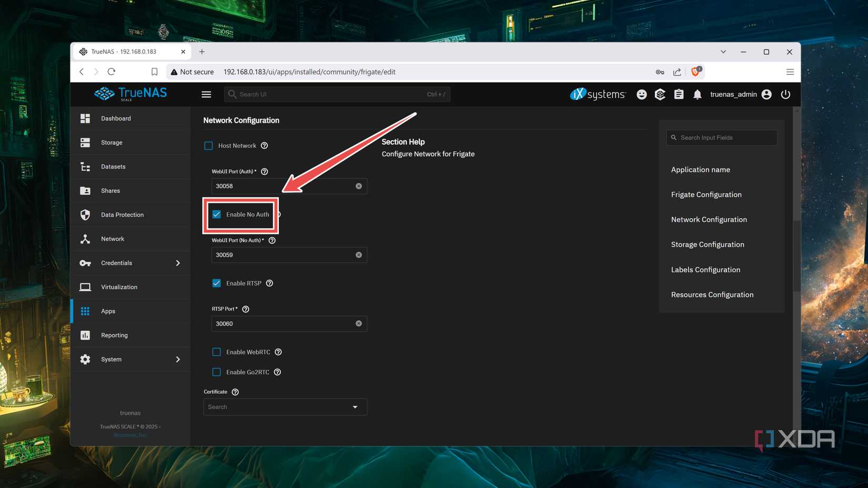The width and height of the screenshot is (868, 488).
Task: Expand the Credentials submenu arrow
Action: click(178, 263)
